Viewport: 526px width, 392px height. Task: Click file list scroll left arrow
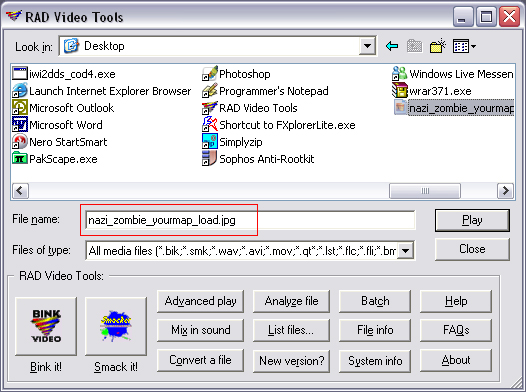[20, 191]
